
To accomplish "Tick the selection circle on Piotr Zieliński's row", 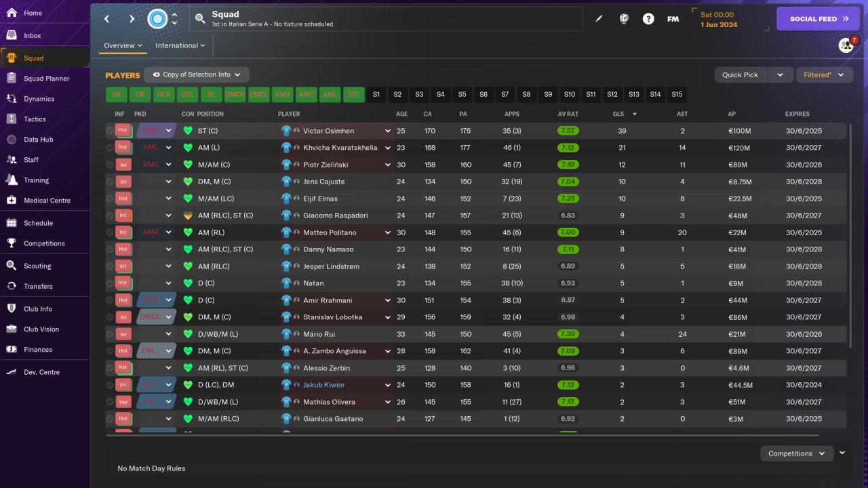I will click(x=110, y=165).
